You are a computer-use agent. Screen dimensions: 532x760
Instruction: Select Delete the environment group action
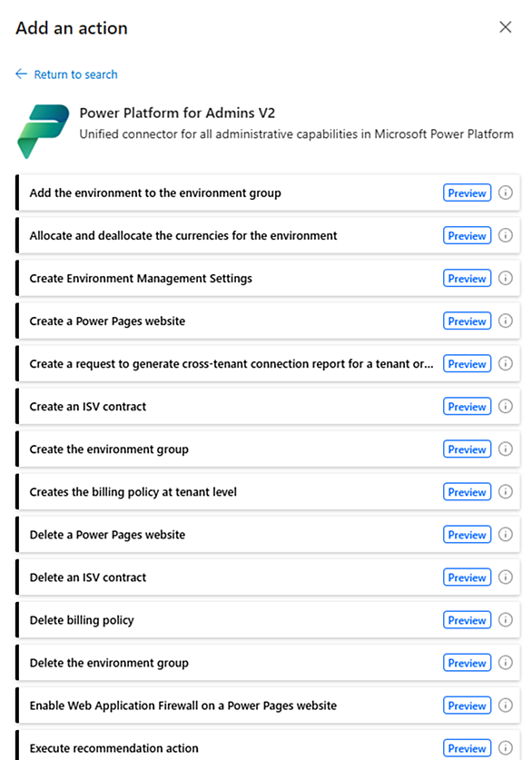point(268,663)
